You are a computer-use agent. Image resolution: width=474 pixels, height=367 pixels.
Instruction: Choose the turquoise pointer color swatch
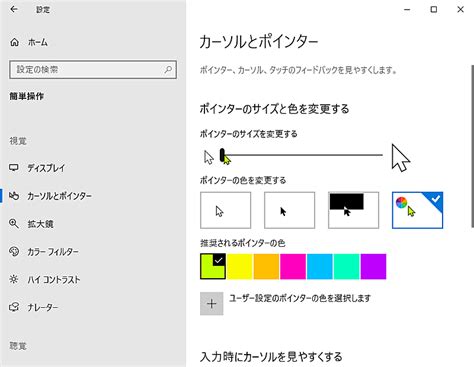(346, 266)
